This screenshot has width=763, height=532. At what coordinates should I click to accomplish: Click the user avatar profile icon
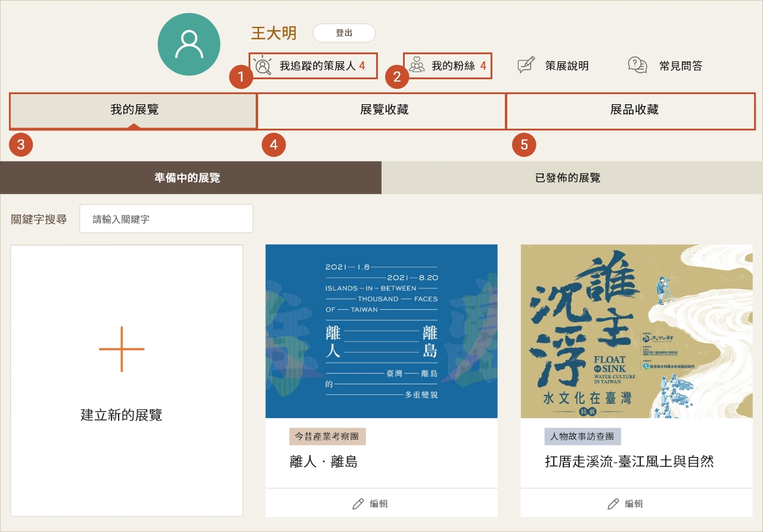click(x=189, y=45)
